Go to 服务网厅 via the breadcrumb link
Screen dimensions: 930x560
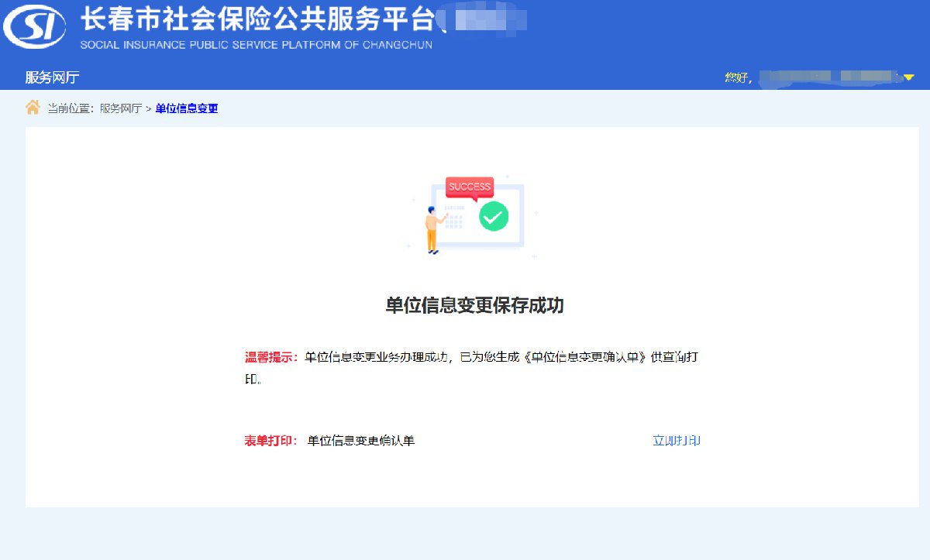pyautogui.click(x=120, y=108)
